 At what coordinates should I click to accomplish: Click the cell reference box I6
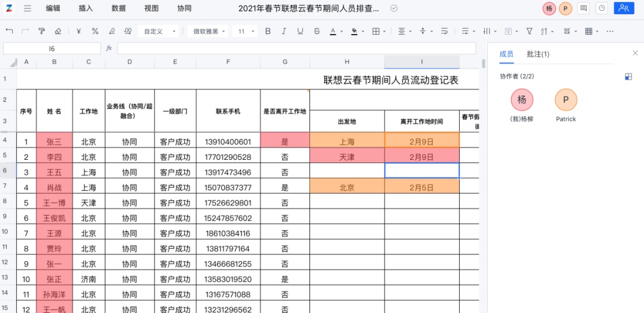click(52, 48)
